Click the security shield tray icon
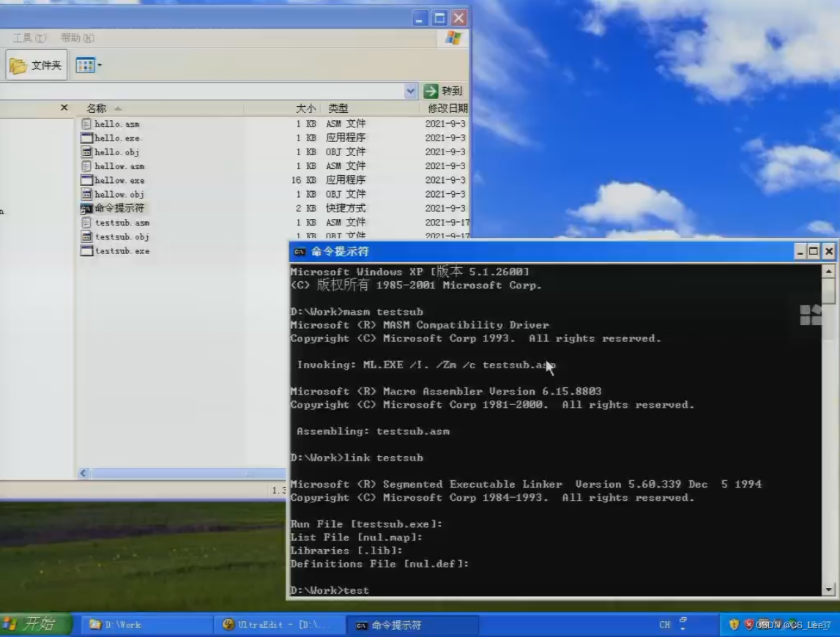This screenshot has height=637, width=840. coord(734,624)
